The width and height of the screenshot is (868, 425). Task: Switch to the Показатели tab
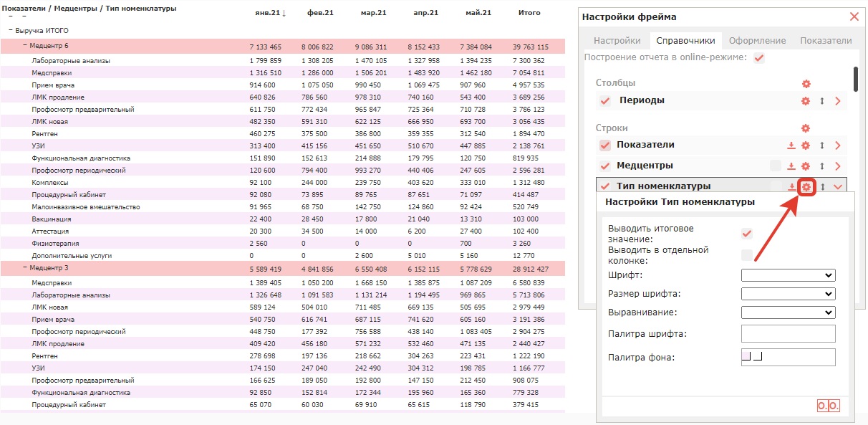(826, 41)
